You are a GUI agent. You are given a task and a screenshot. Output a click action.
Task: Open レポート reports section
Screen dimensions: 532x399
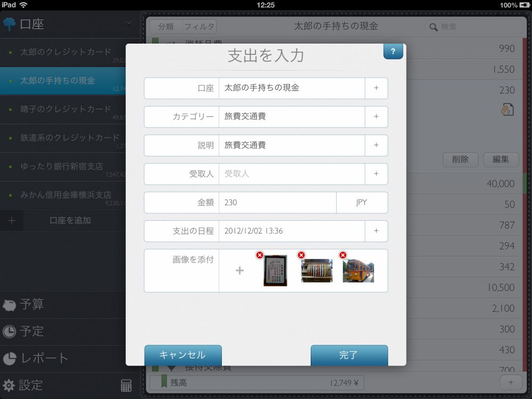(x=36, y=358)
